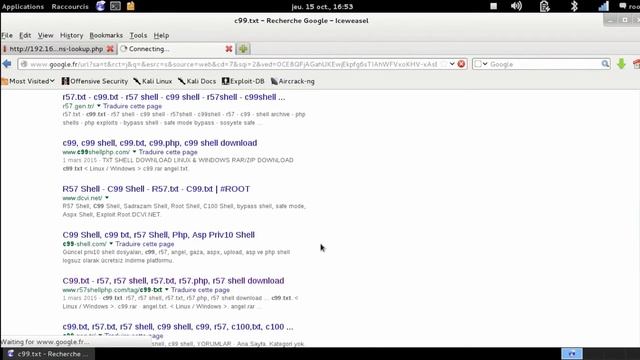Expand the arrow next to www.dcvi.net

[107, 198]
